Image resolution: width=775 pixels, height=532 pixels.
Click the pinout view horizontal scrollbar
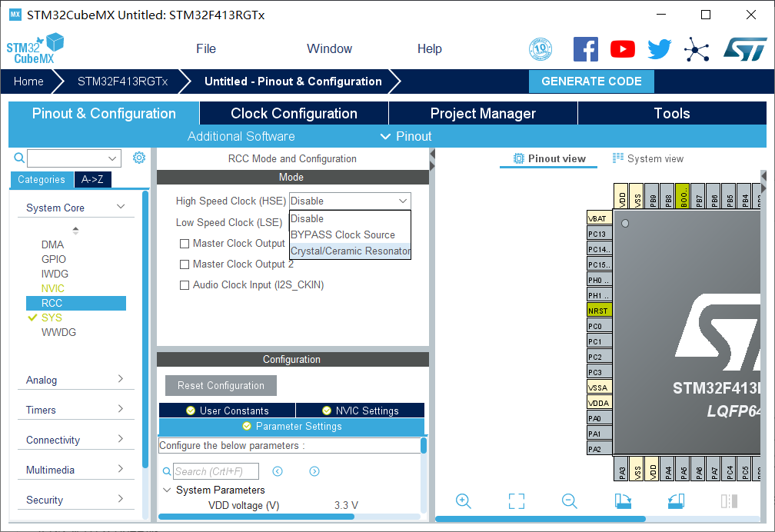[x=541, y=519]
